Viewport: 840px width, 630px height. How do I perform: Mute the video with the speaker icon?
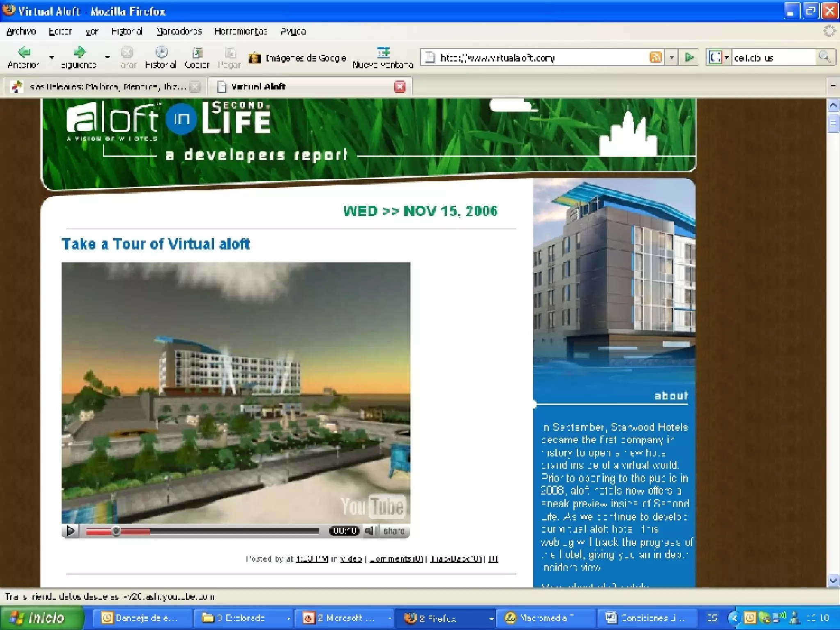[x=370, y=531]
